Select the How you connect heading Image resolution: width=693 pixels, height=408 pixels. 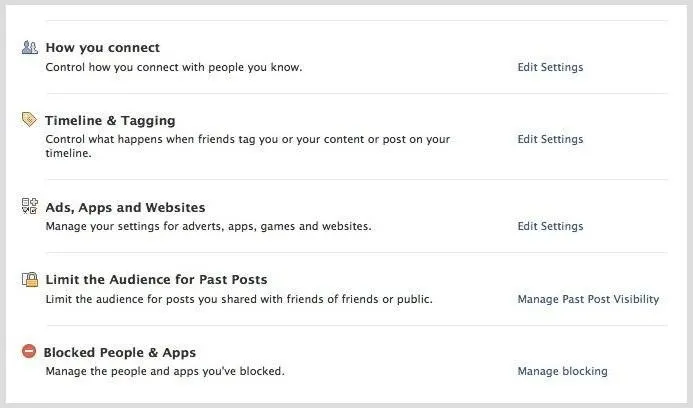pos(103,48)
